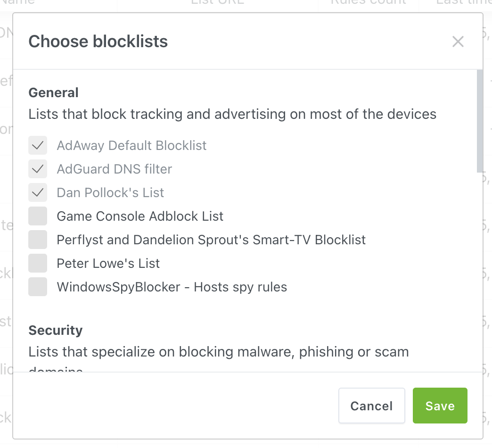Click the dialog's vertical scrollbar thumb
The width and height of the screenshot is (492, 448).
(x=480, y=120)
